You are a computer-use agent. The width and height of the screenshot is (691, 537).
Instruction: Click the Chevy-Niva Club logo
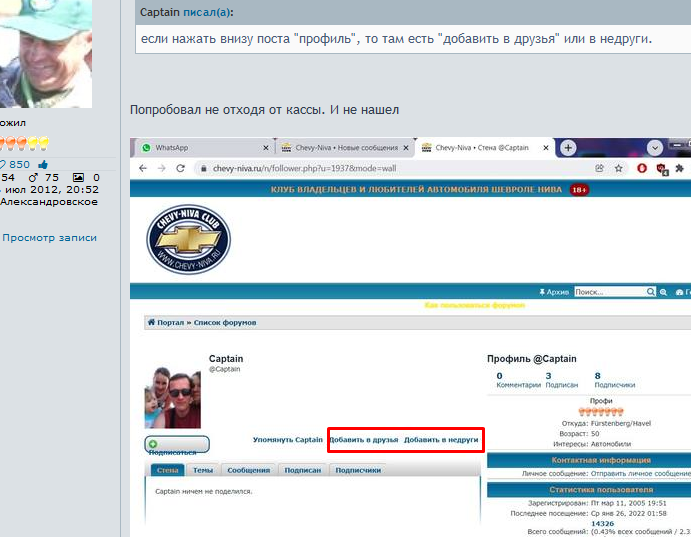(x=189, y=240)
